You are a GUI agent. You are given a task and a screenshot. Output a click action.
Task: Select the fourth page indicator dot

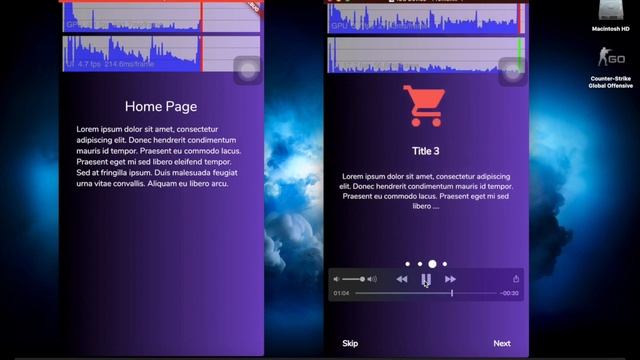(444, 264)
